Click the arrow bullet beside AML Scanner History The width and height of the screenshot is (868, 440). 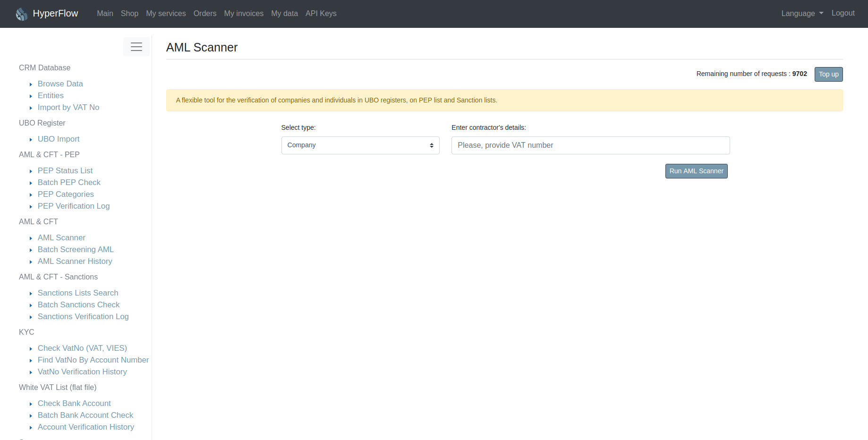(31, 262)
